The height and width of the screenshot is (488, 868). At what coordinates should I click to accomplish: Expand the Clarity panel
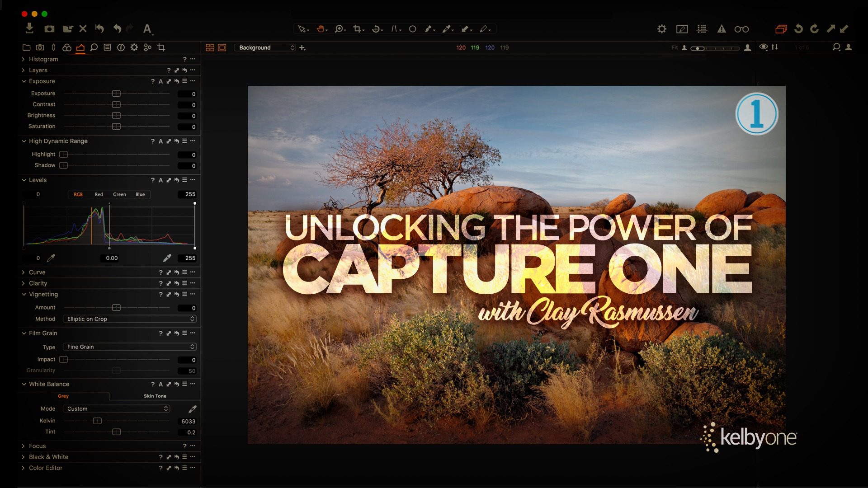click(24, 283)
